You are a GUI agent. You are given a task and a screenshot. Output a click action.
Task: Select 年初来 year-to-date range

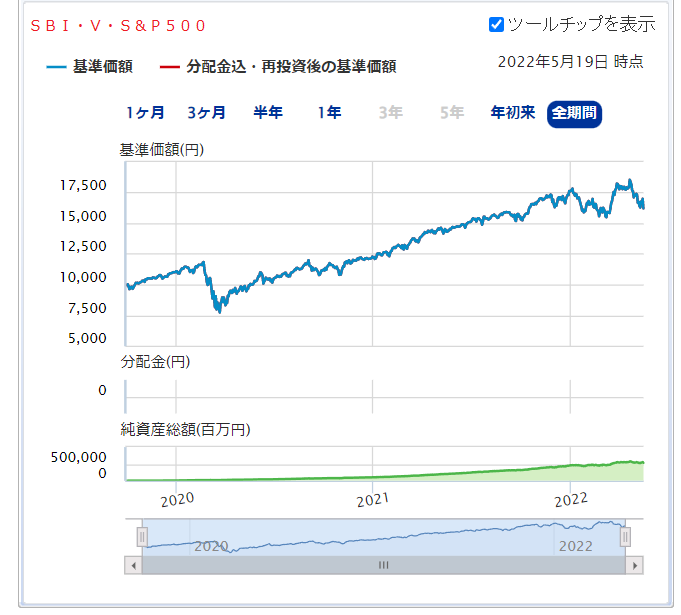(x=512, y=113)
